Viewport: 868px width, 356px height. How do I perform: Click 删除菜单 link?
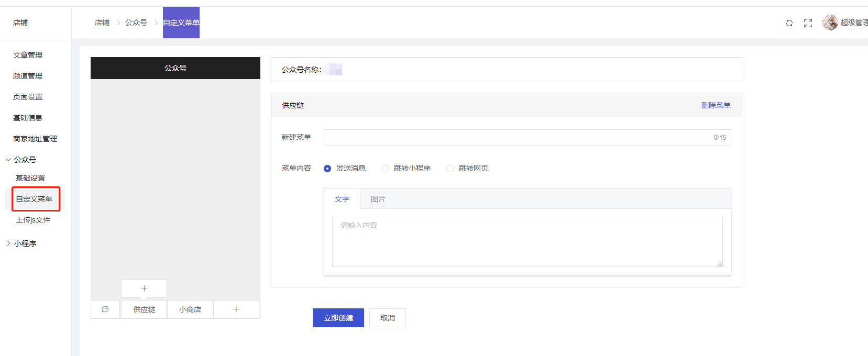click(716, 105)
